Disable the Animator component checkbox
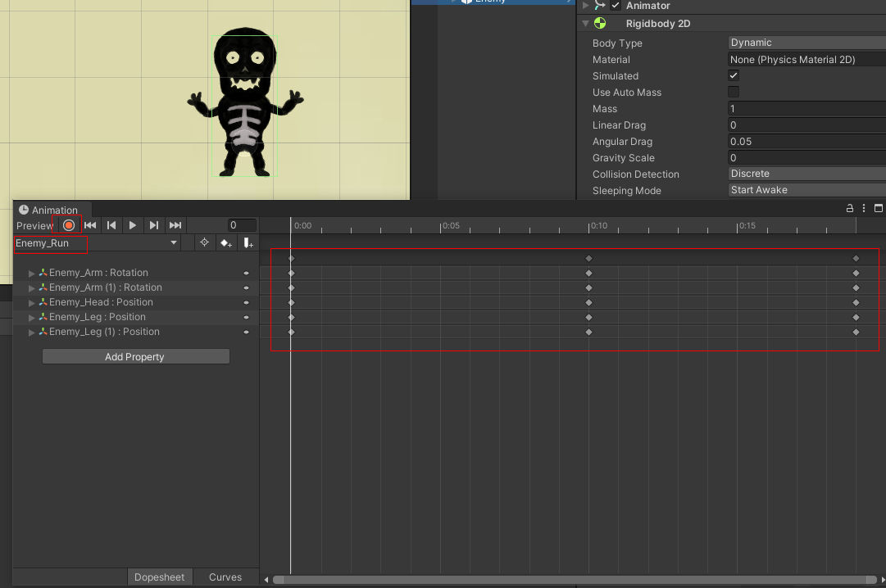 [616, 6]
